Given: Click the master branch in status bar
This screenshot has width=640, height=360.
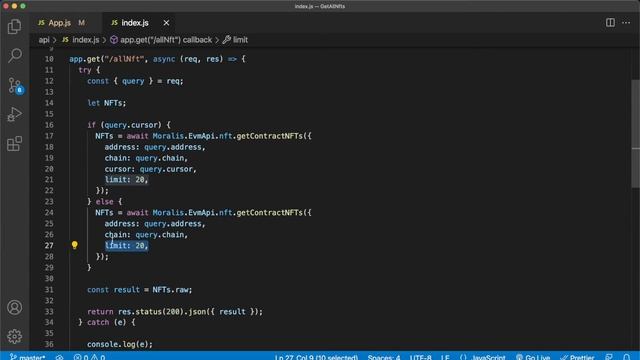Looking at the screenshot, I should coord(27,357).
